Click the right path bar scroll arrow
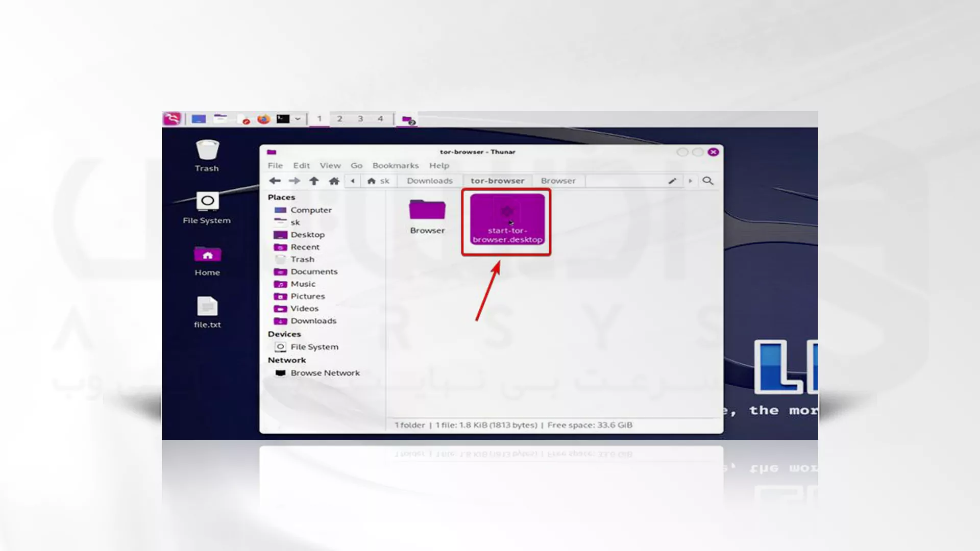This screenshot has height=551, width=980. click(x=690, y=181)
